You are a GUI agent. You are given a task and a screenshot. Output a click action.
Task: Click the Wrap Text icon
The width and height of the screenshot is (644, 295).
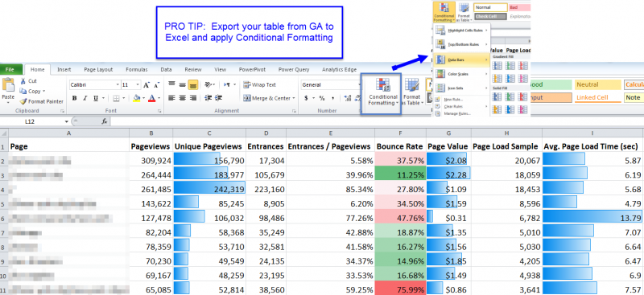[x=259, y=85]
